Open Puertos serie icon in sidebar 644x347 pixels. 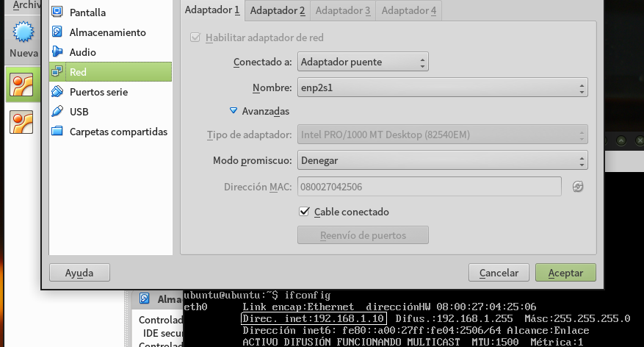click(57, 92)
